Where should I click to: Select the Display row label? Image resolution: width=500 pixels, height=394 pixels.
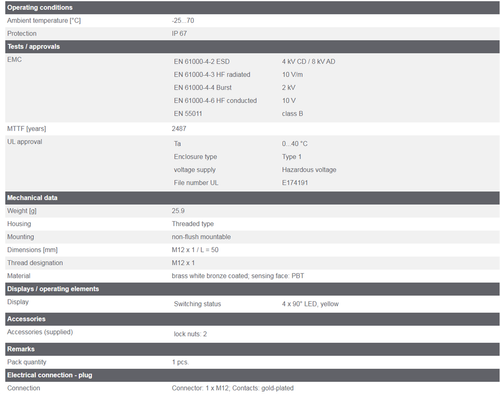[x=18, y=302]
